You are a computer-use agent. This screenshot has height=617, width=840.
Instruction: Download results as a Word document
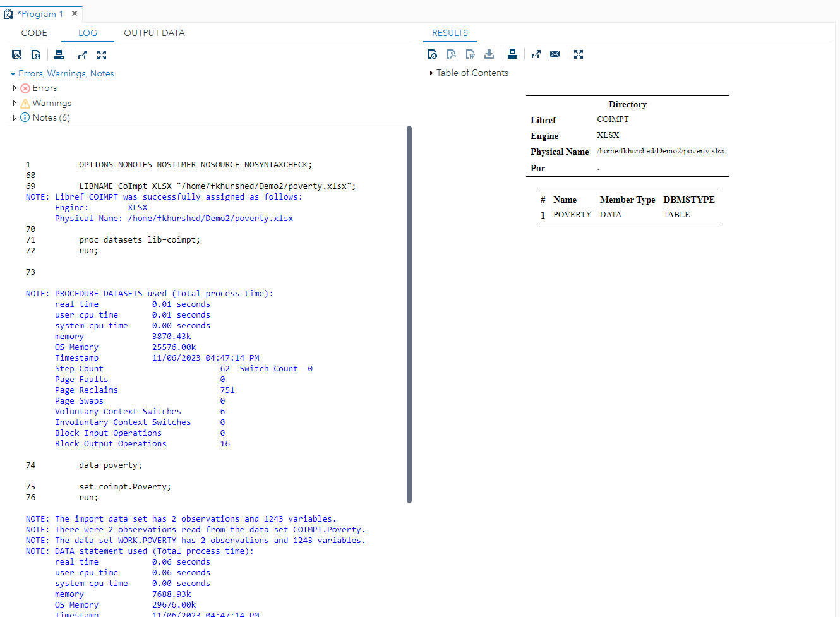coord(471,54)
